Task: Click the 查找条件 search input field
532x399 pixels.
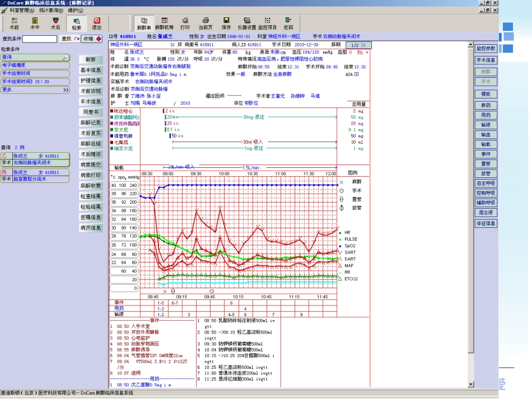Action: tap(39, 39)
